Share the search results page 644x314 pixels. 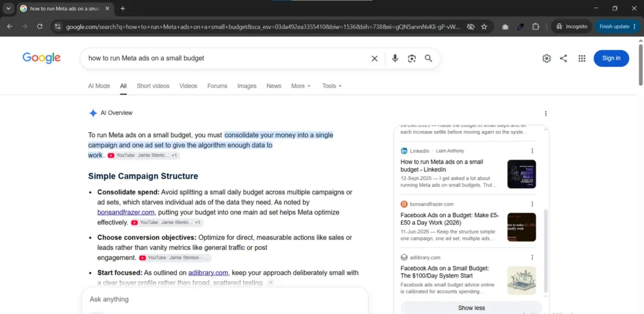563,59
